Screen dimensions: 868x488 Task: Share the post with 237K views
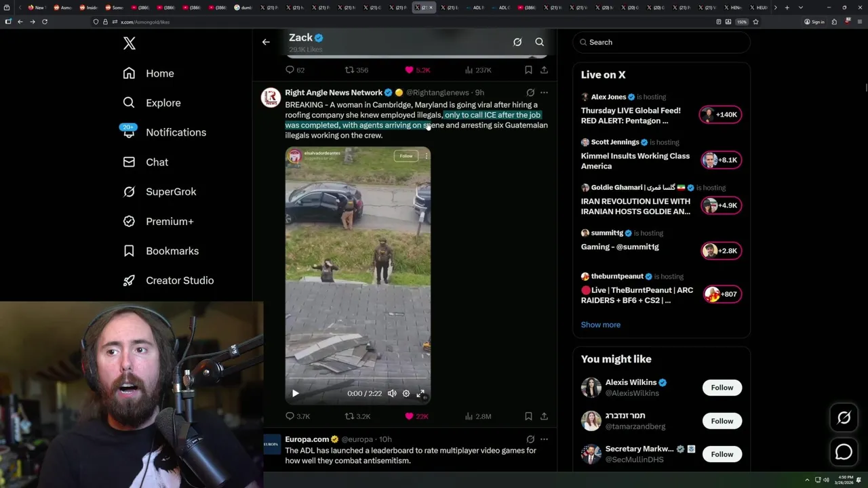(x=544, y=70)
